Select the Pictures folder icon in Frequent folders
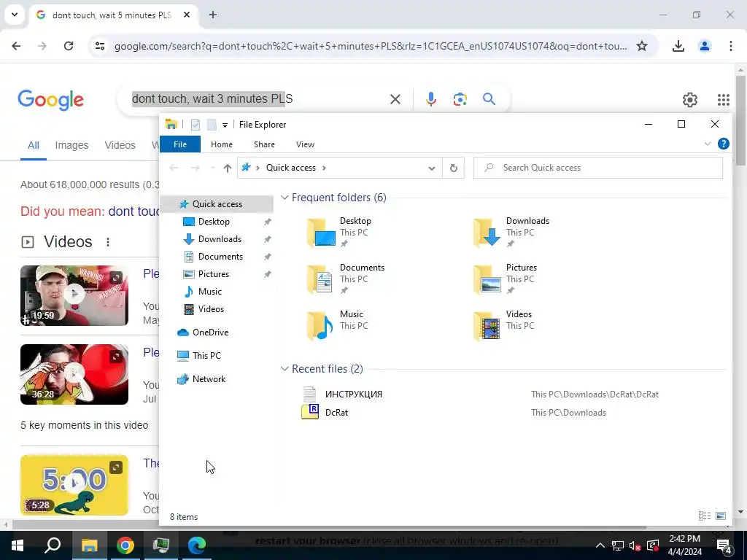The height and width of the screenshot is (560, 747). 487,279
